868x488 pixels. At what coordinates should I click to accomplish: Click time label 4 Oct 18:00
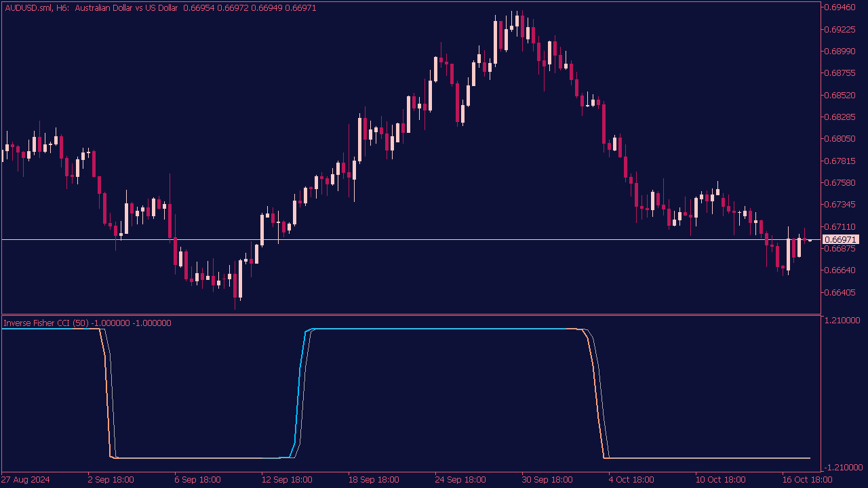631,479
